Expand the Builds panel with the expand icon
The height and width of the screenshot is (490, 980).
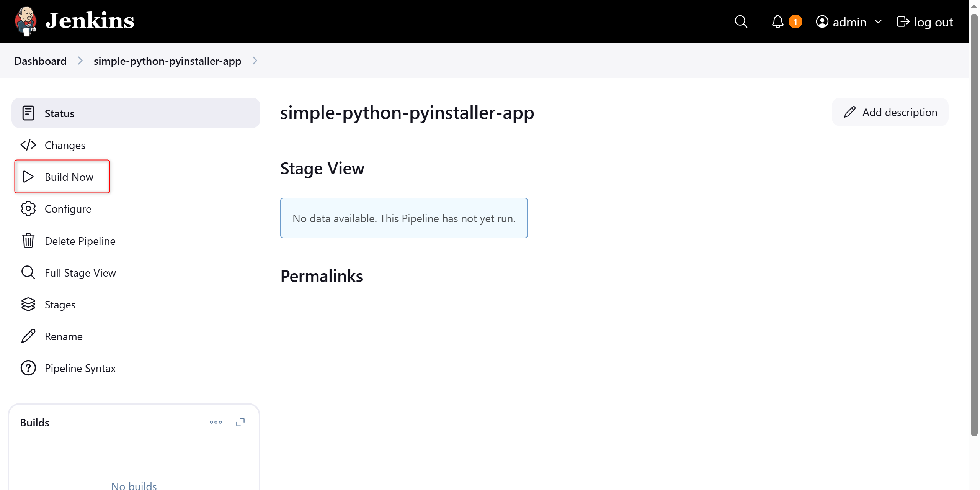tap(240, 422)
